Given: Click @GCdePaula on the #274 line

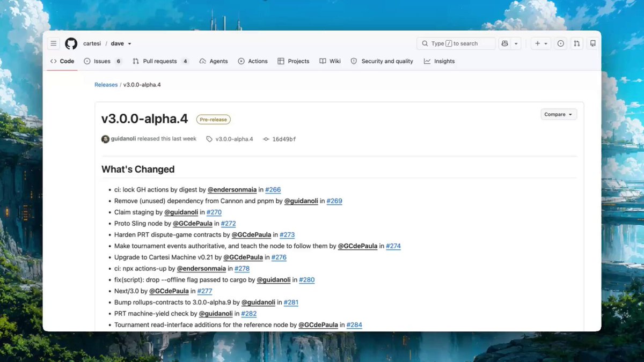Looking at the screenshot, I should click(357, 246).
